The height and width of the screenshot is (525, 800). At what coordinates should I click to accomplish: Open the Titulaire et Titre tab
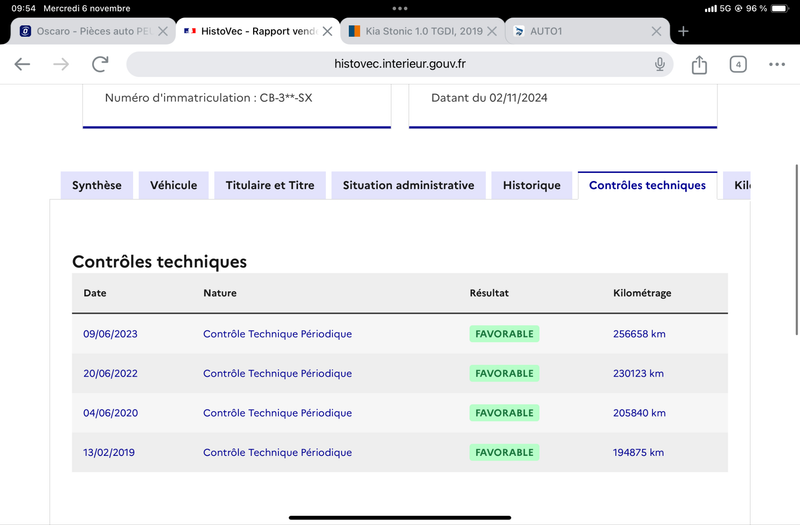[270, 185]
